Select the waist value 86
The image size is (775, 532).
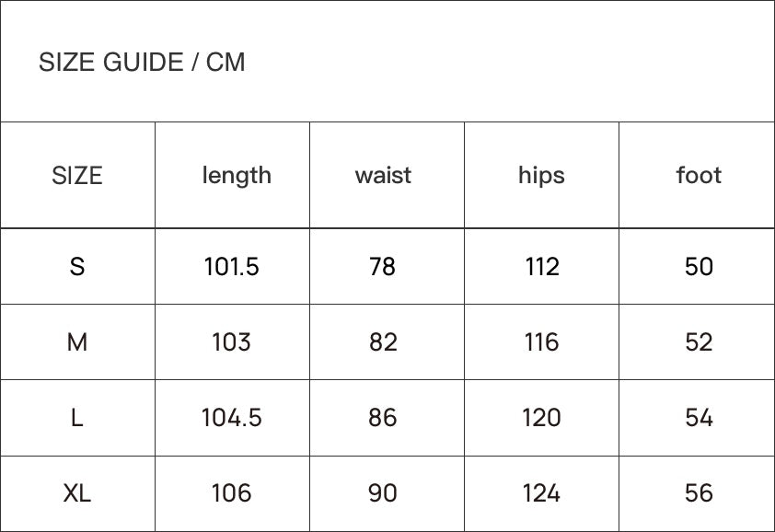[383, 418]
